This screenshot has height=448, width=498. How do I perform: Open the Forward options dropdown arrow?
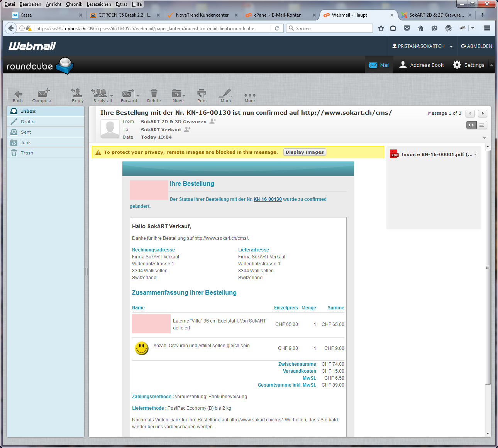pos(138,96)
